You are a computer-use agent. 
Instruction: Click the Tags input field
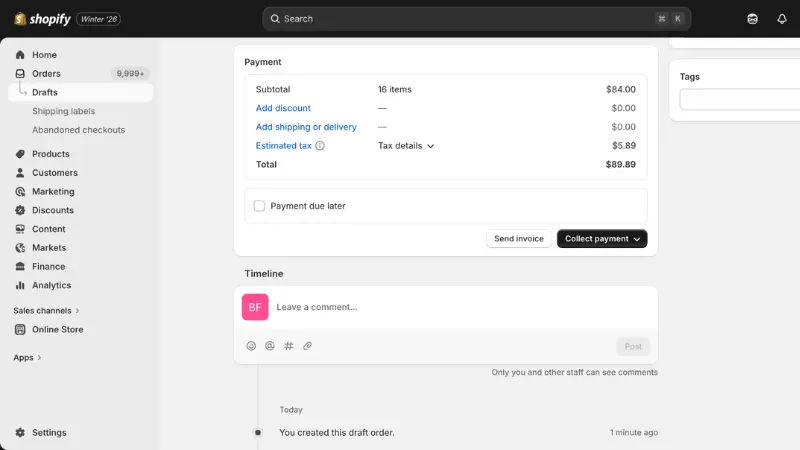click(x=740, y=99)
